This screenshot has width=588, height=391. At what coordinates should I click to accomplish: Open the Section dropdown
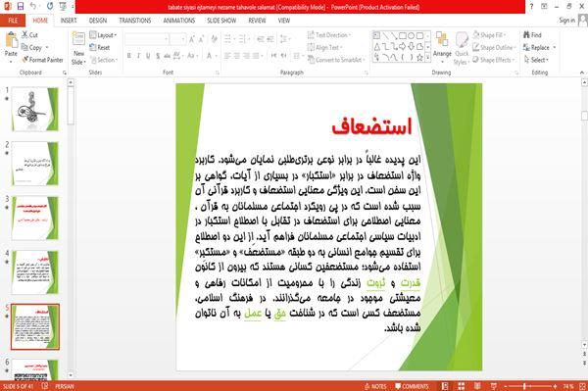pyautogui.click(x=104, y=60)
